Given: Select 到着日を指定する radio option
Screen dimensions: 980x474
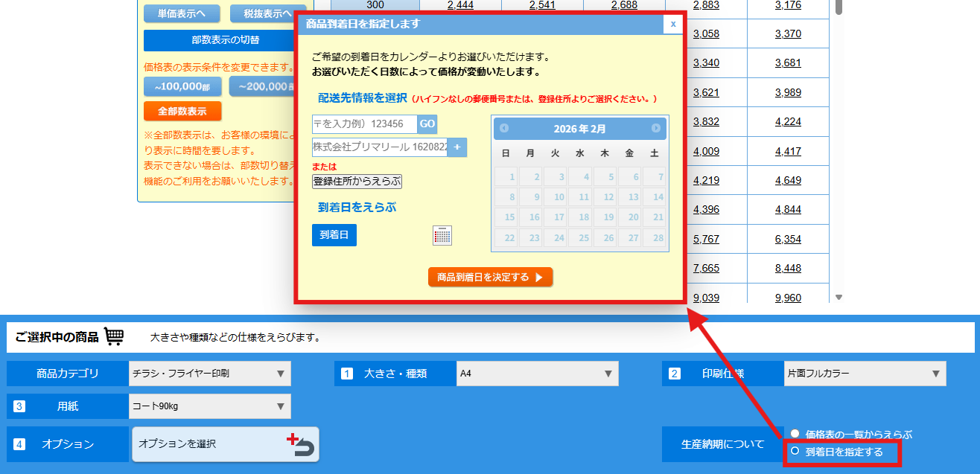Looking at the screenshot, I should (795, 452).
